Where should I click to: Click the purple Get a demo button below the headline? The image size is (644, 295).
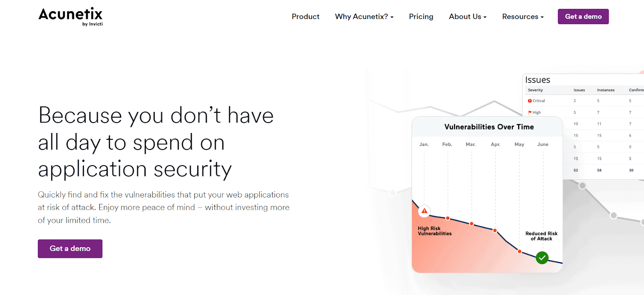pos(70,249)
